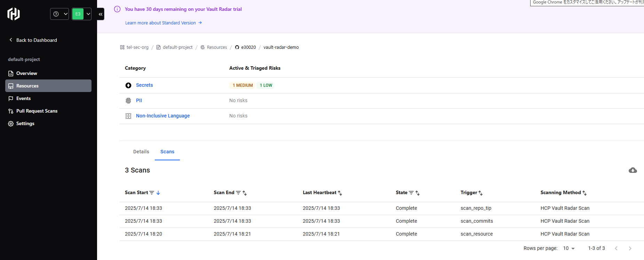644x260 pixels.
Task: Select the scan_repo_tip trigger cell
Action: [x=476, y=208]
